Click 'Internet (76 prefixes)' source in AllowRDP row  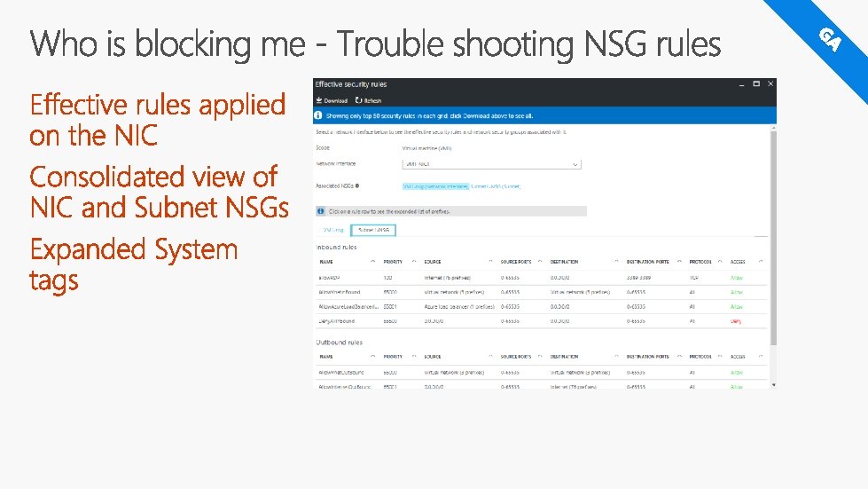(x=447, y=278)
